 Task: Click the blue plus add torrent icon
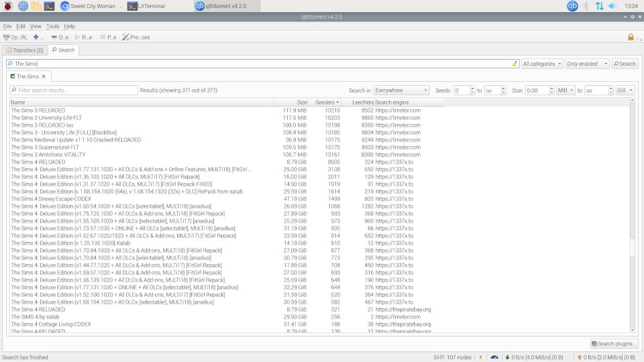36,37
